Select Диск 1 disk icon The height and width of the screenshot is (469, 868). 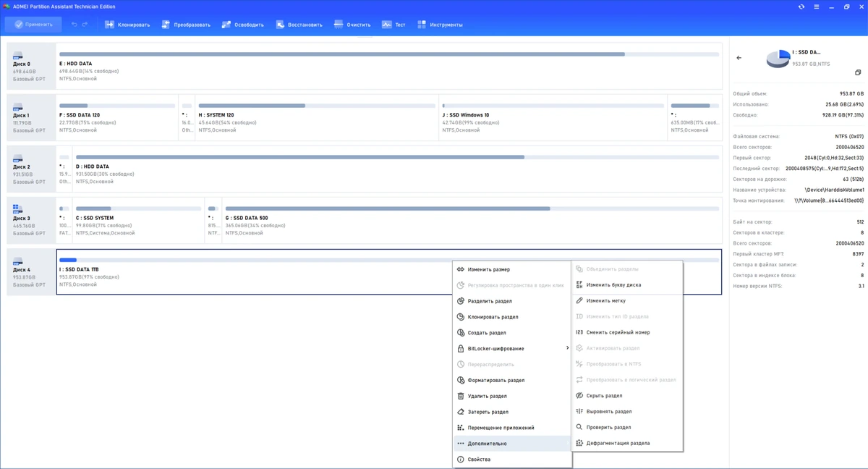18,107
